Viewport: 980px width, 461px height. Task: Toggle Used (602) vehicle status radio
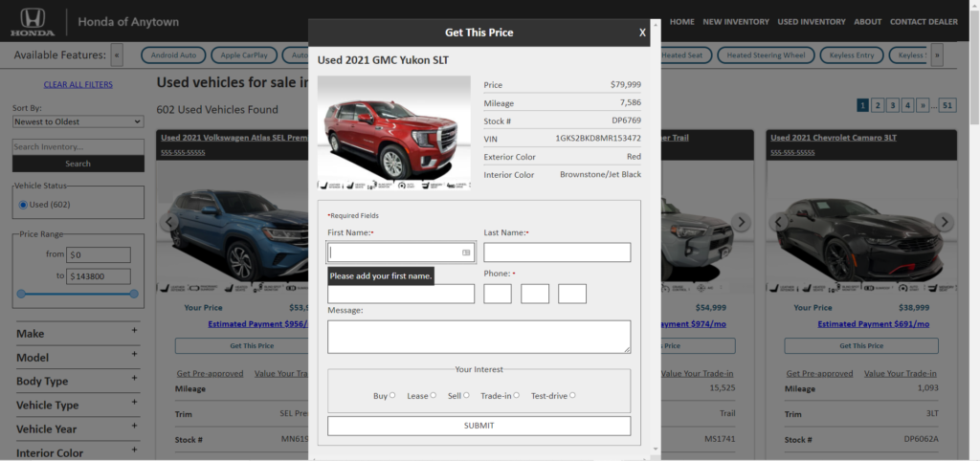[x=23, y=205]
